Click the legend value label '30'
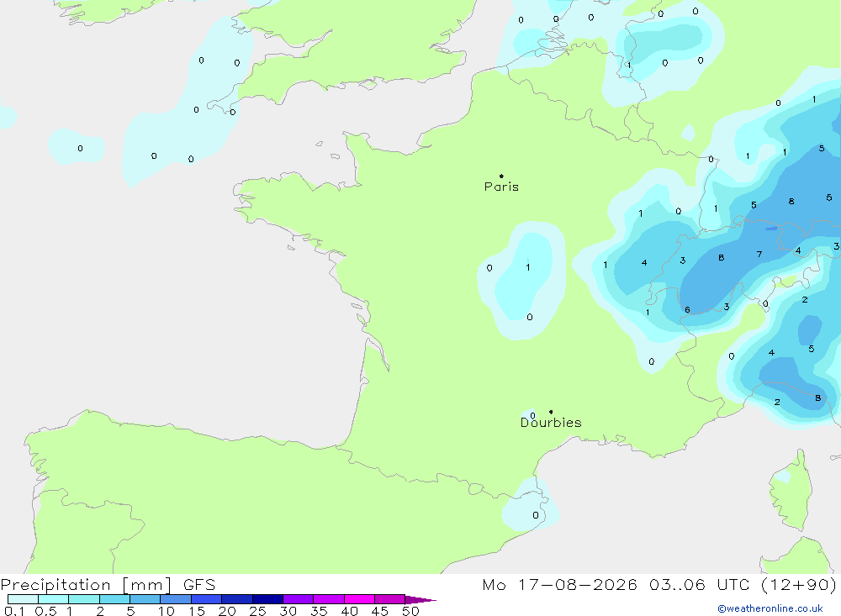The image size is (841, 616). (288, 611)
